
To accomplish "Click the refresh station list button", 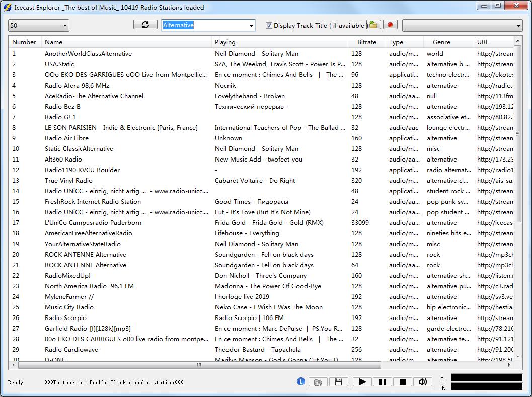I will click(x=145, y=25).
